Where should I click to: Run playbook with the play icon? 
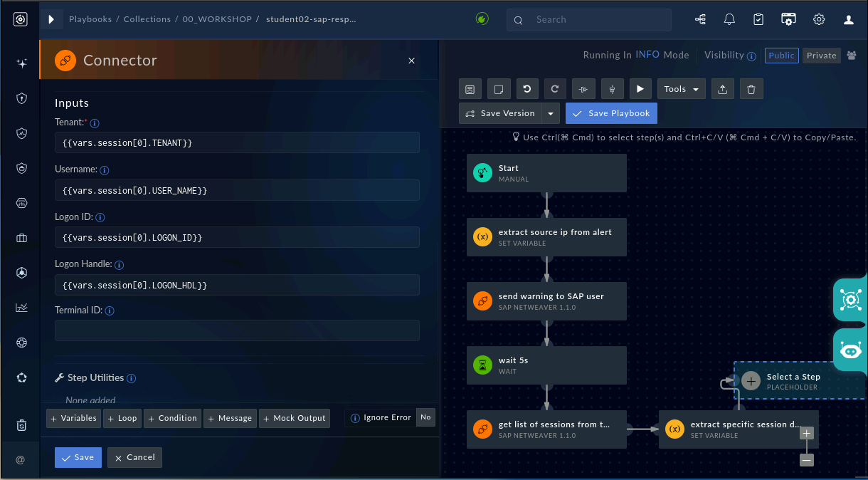pos(640,89)
